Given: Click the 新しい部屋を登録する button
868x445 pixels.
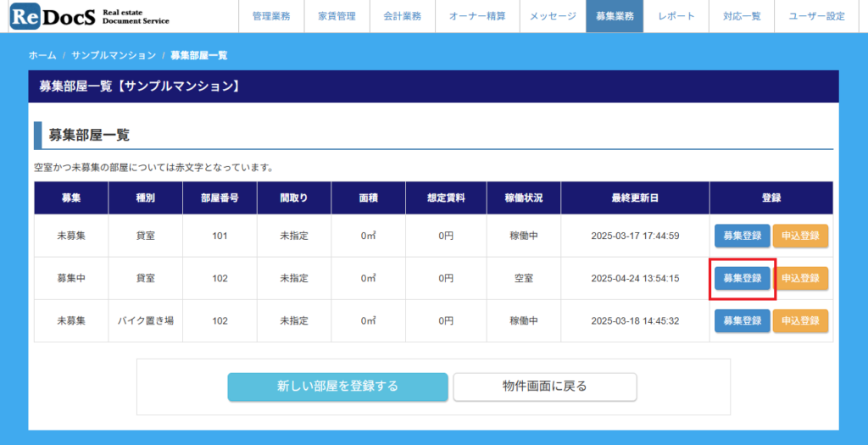Looking at the screenshot, I should point(337,387).
